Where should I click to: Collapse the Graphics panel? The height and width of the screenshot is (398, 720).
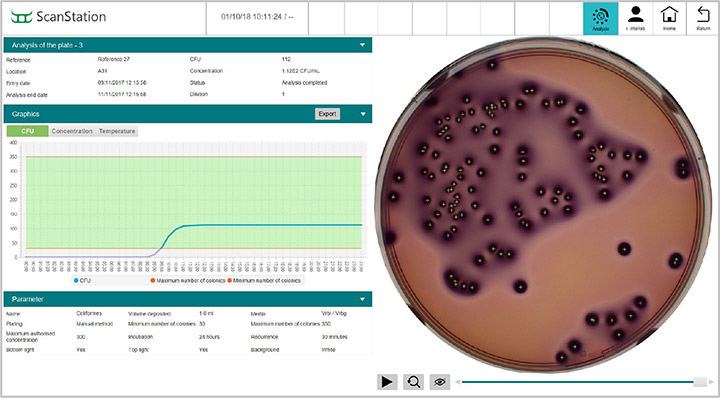(x=363, y=114)
